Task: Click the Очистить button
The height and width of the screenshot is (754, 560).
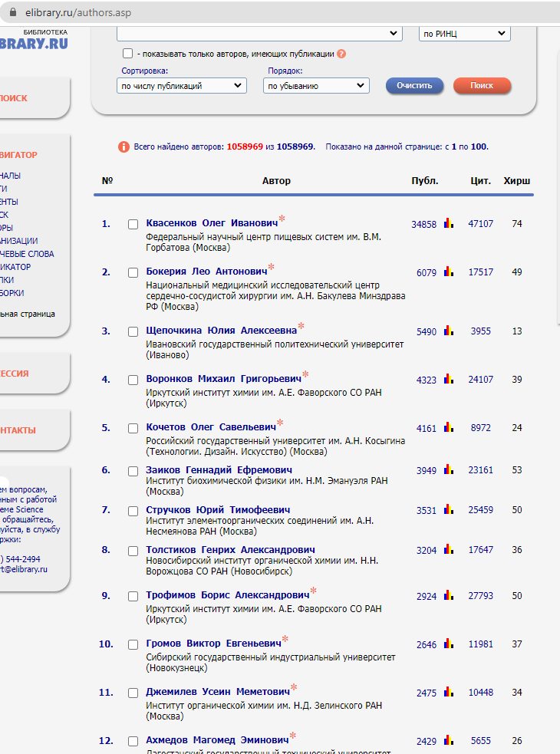Action: (x=414, y=86)
